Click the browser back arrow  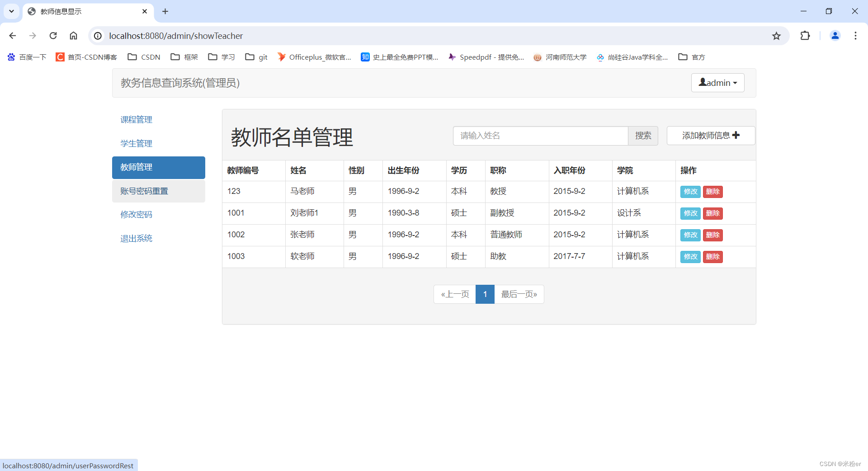click(13, 36)
